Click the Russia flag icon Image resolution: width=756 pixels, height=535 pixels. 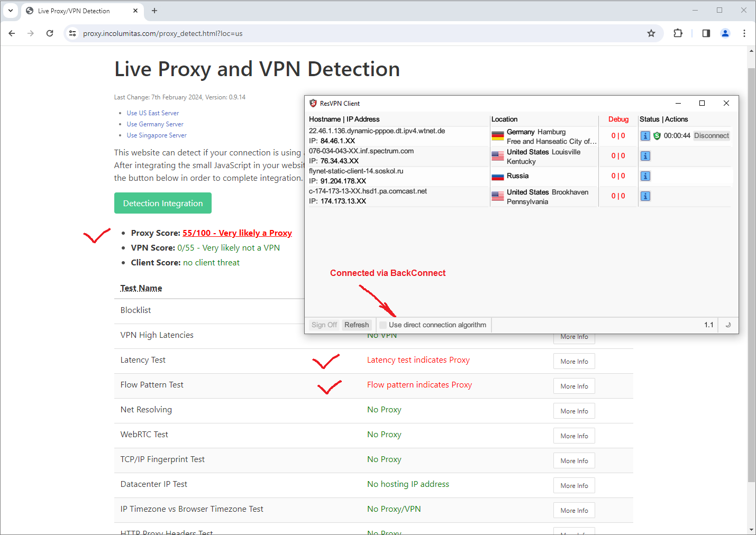click(x=498, y=176)
